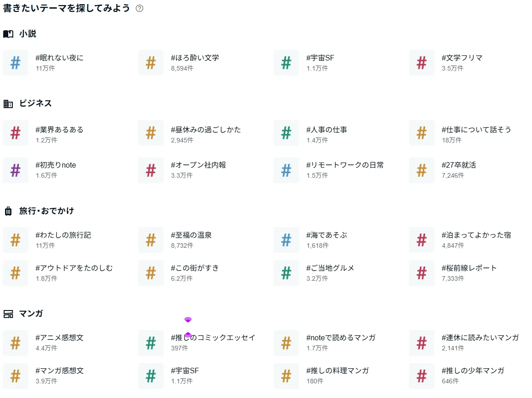
Task: Click the orange hashtag icon for 推しの料理マンガ
Action: (286, 376)
